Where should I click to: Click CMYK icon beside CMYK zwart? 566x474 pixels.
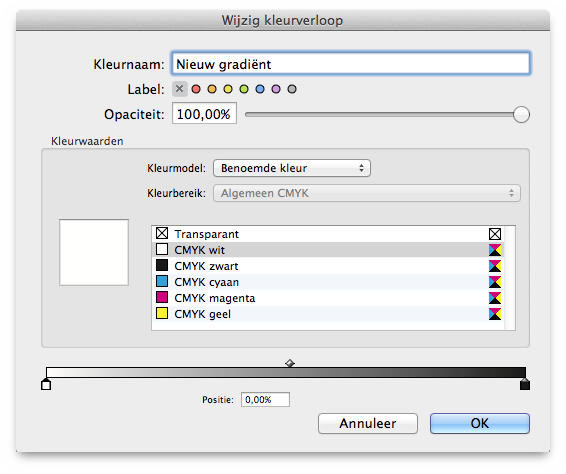[x=495, y=266]
